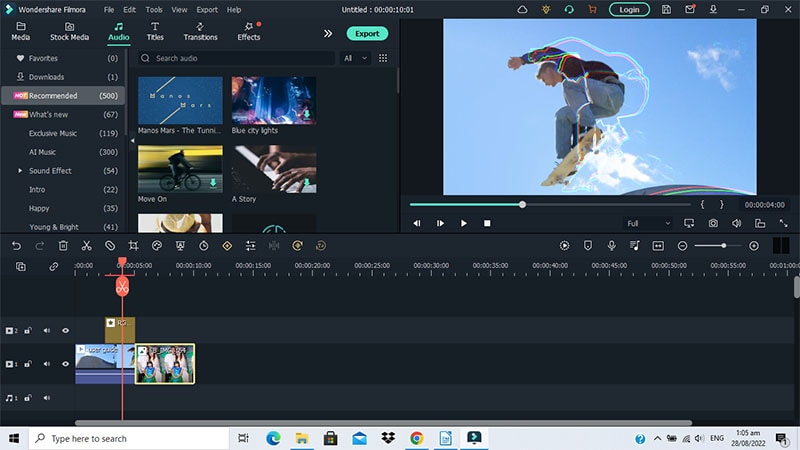Select the crop tool in timeline toolbar

[x=133, y=245]
